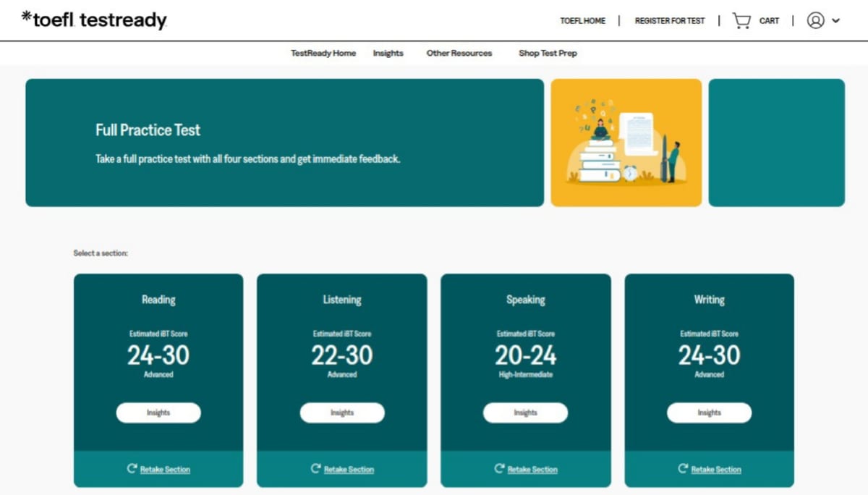Click the Writing score 24-30

tap(709, 355)
